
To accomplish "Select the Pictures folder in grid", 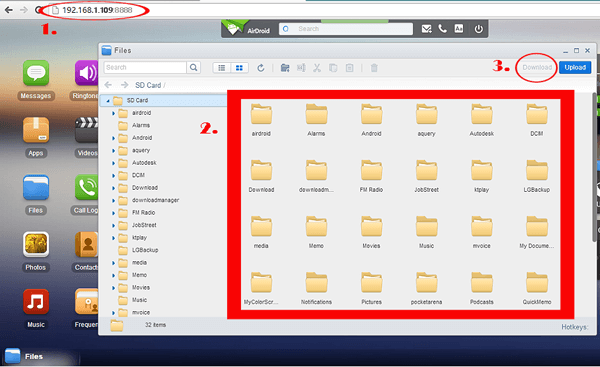I will click(x=372, y=289).
